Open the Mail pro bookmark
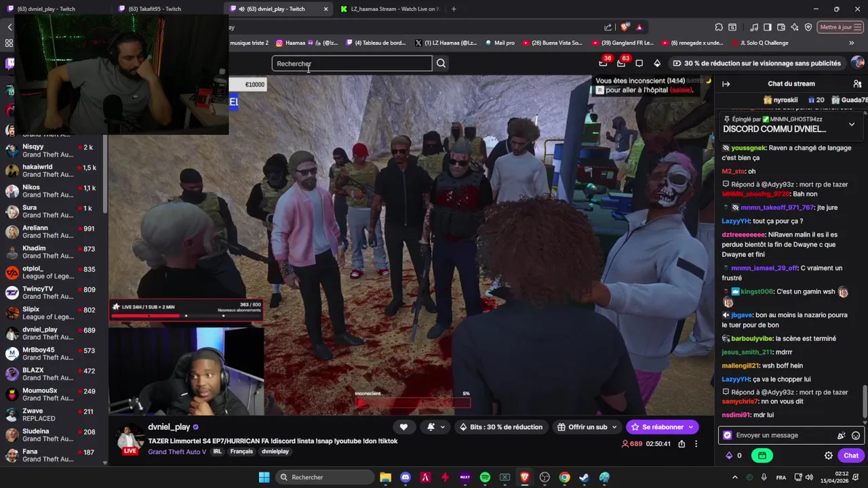The height and width of the screenshot is (488, 868). (500, 43)
